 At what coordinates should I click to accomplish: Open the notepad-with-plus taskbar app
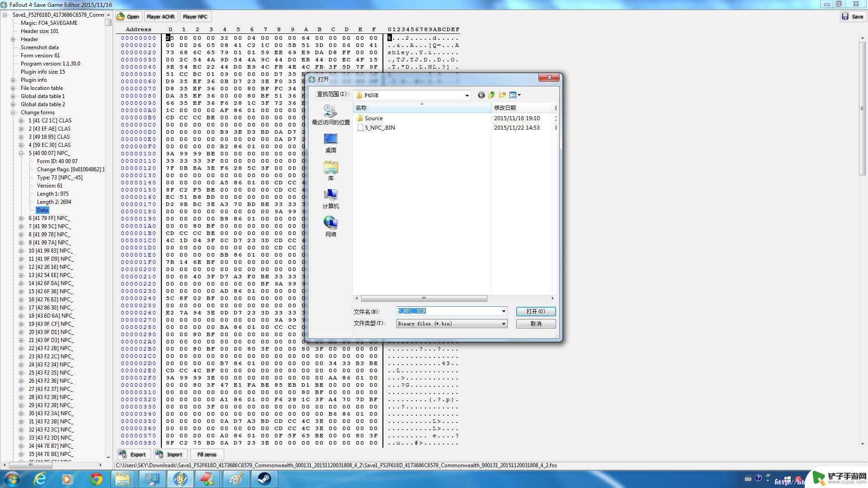coord(208,479)
